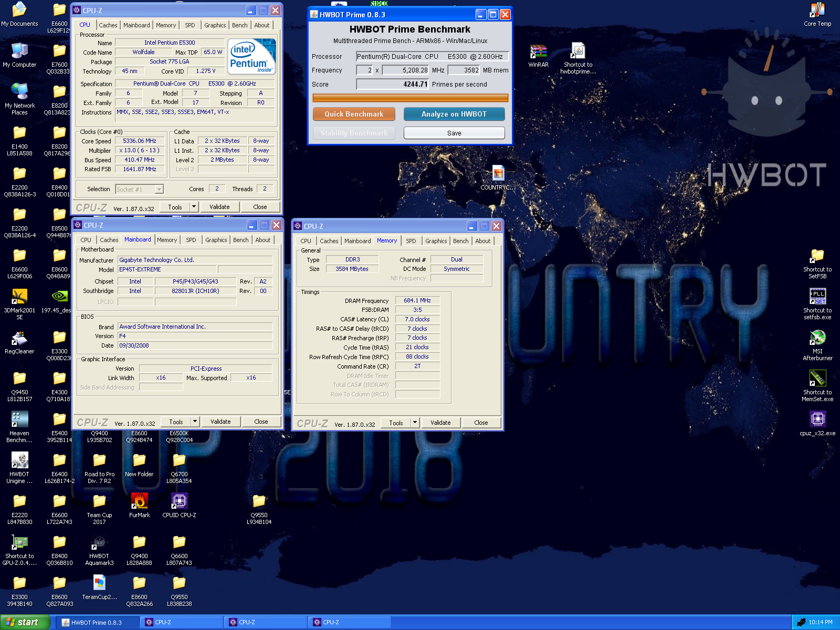Switch to Caches tab in the top CPU-Z window

click(108, 25)
